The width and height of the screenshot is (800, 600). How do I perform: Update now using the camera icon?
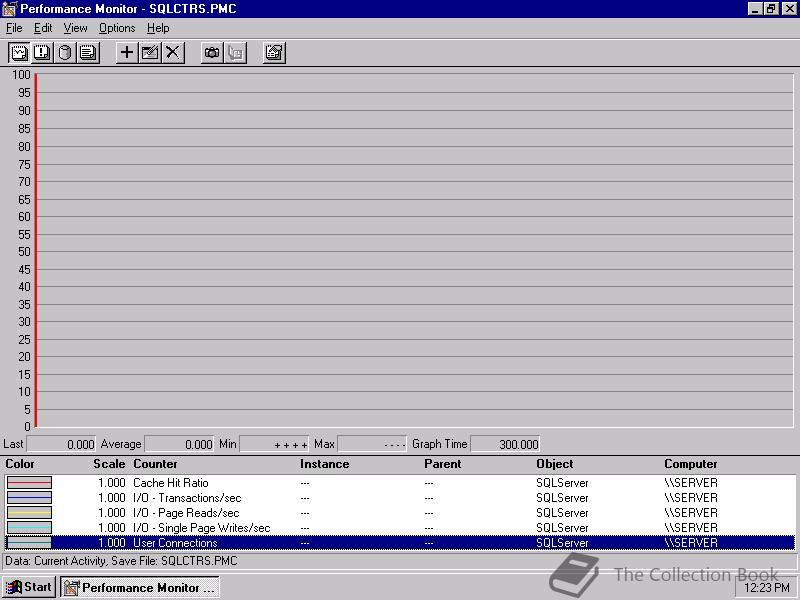[x=212, y=53]
